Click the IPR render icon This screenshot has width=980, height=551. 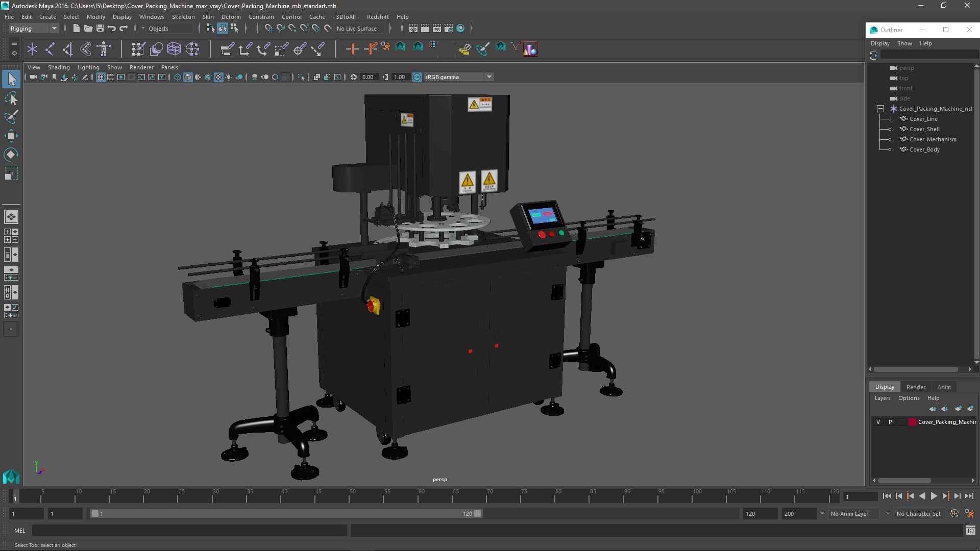(x=437, y=29)
